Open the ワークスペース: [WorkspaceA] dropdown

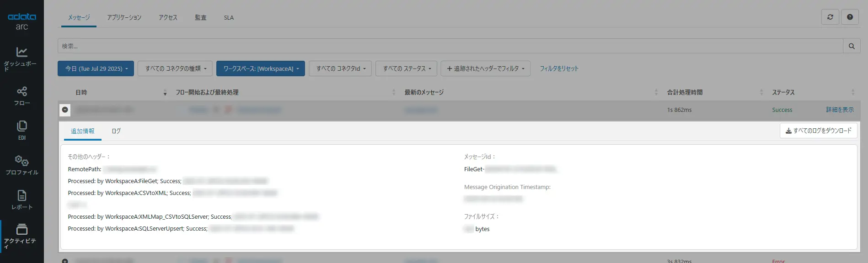(261, 68)
